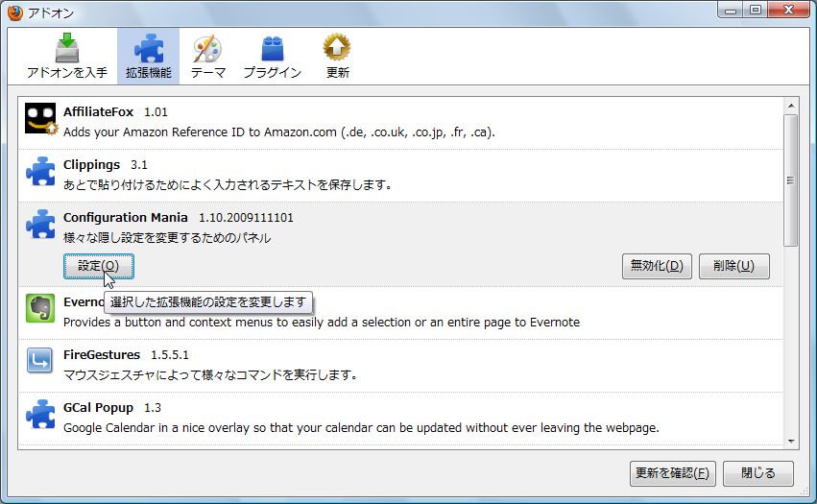Go to the 更新 (Updates) tab

click(x=337, y=57)
